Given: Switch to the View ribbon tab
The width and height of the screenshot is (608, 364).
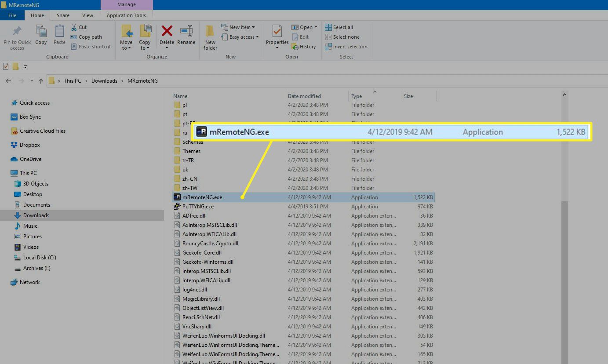Looking at the screenshot, I should [88, 15].
